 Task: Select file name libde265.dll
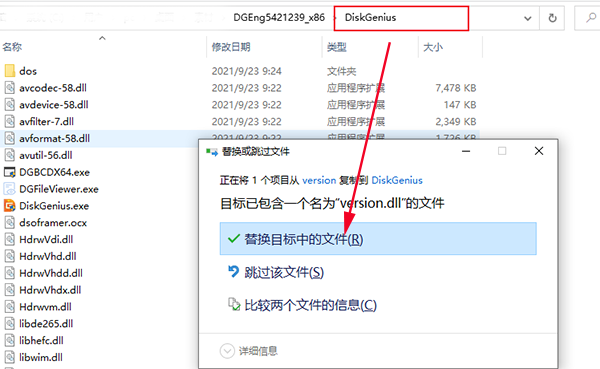(x=46, y=323)
